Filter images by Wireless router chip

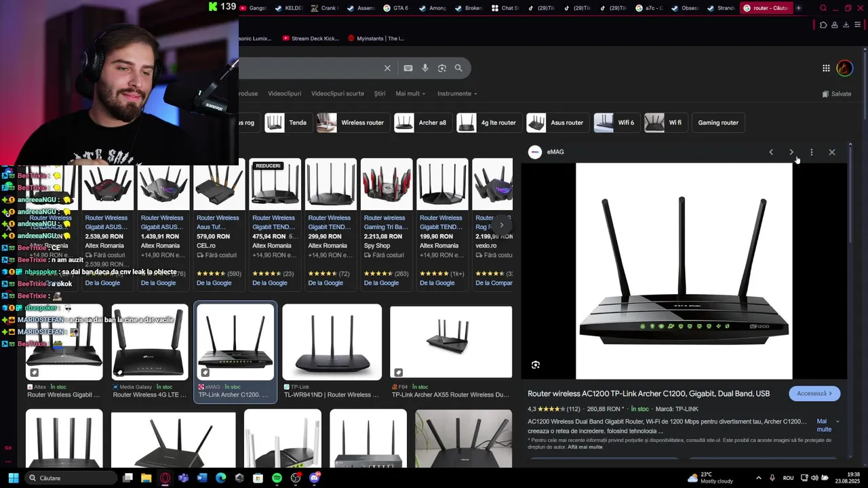(x=352, y=123)
